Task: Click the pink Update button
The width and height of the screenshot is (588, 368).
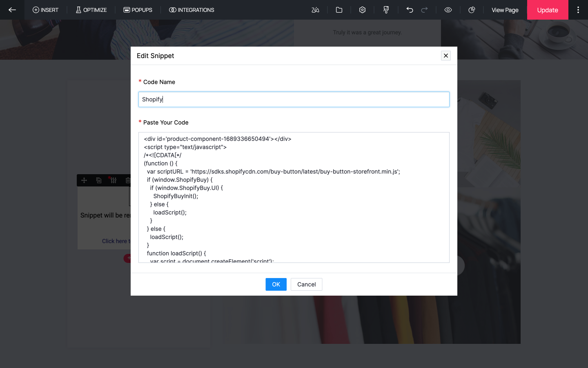Action: pos(548,10)
